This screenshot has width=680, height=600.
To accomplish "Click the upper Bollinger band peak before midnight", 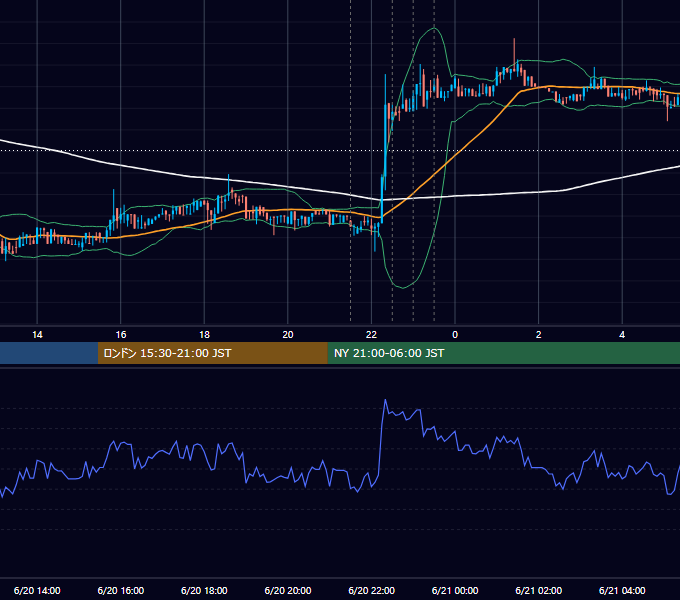I will (x=434, y=28).
